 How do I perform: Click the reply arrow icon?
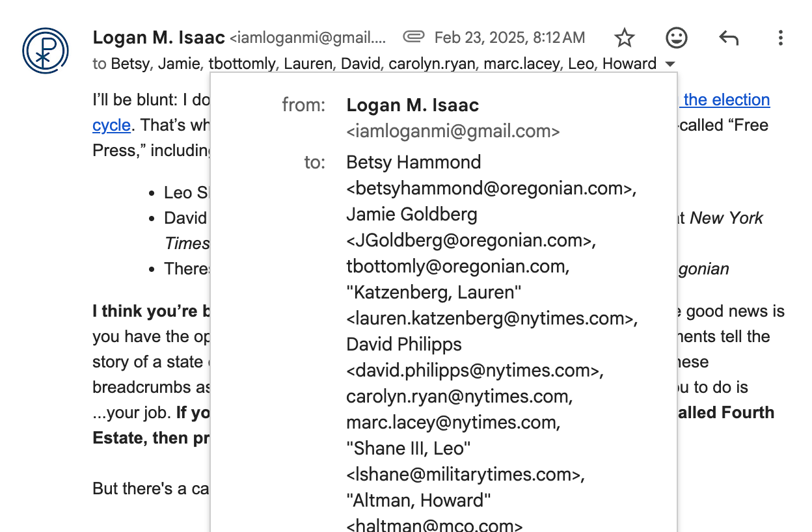[729, 38]
